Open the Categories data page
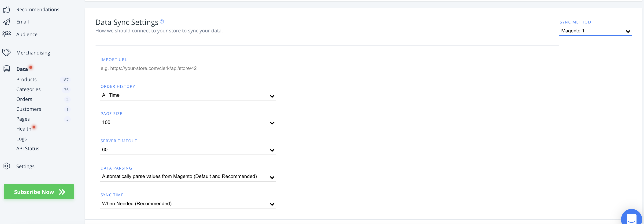 click(x=28, y=89)
